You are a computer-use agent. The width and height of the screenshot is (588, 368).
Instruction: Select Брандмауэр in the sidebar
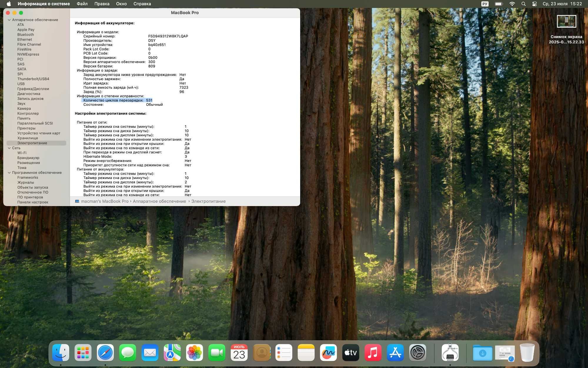(28, 158)
